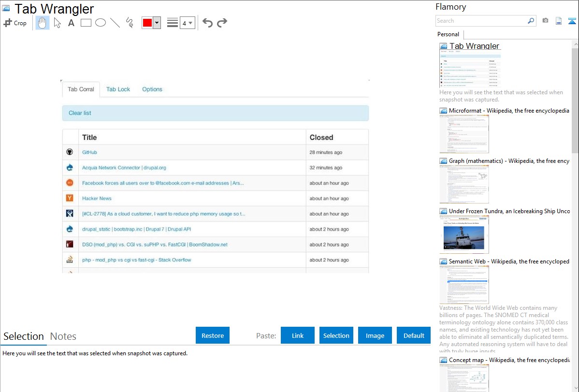Image resolution: width=579 pixels, height=392 pixels.
Task: Click the blue Flamory icon in sidebar header
Action: tap(572, 21)
